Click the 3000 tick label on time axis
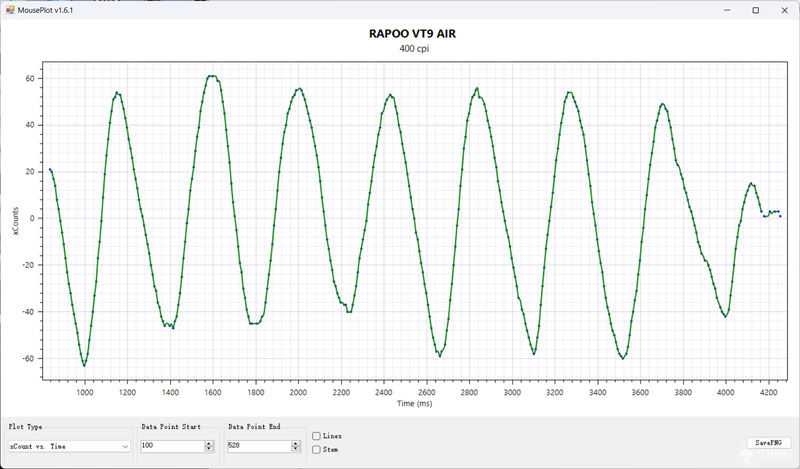Image resolution: width=800 pixels, height=469 pixels. tap(512, 392)
